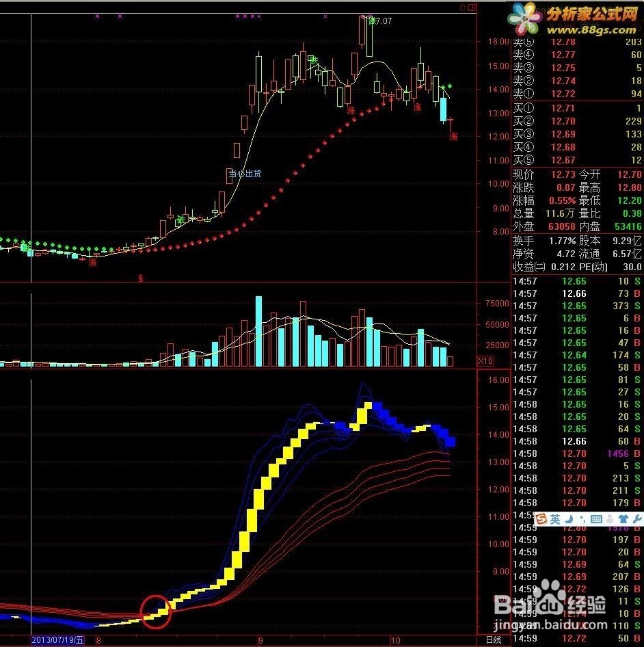644x647 pixels.
Task: Click the red circle annotation on the indicator
Action: 156,613
